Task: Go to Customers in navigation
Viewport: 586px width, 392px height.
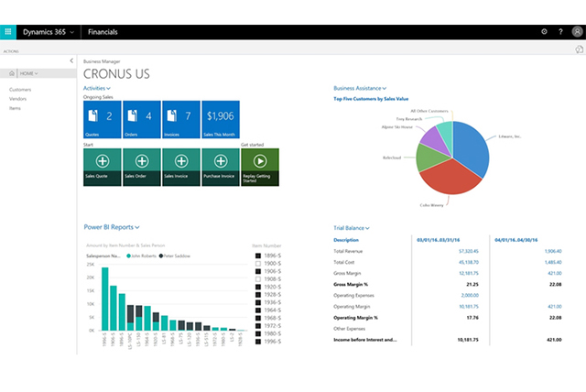Action: (x=20, y=90)
